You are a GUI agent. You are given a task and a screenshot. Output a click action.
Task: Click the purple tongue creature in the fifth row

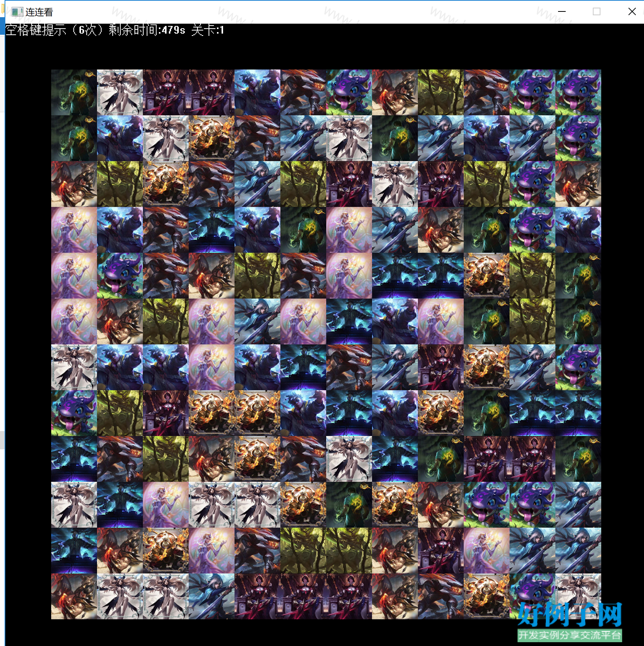tap(120, 276)
